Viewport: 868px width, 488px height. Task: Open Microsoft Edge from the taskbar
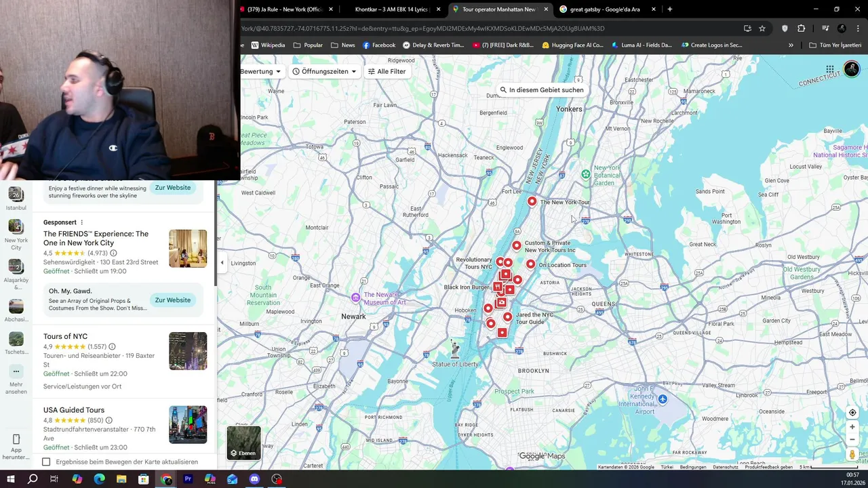click(100, 479)
